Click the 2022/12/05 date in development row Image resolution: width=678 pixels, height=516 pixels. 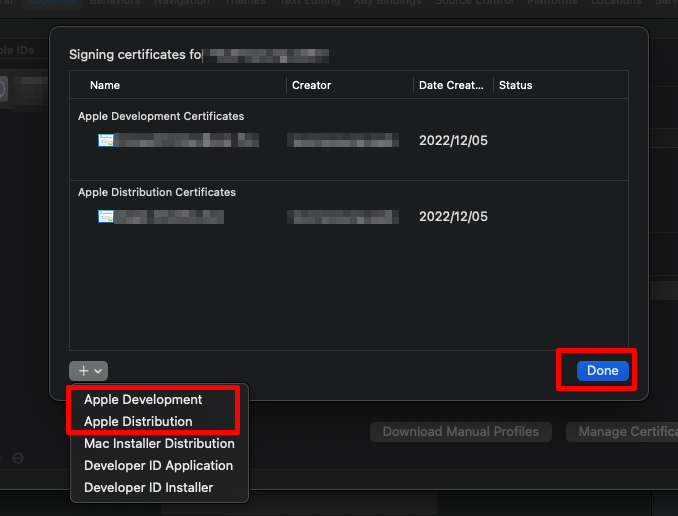pos(453,141)
